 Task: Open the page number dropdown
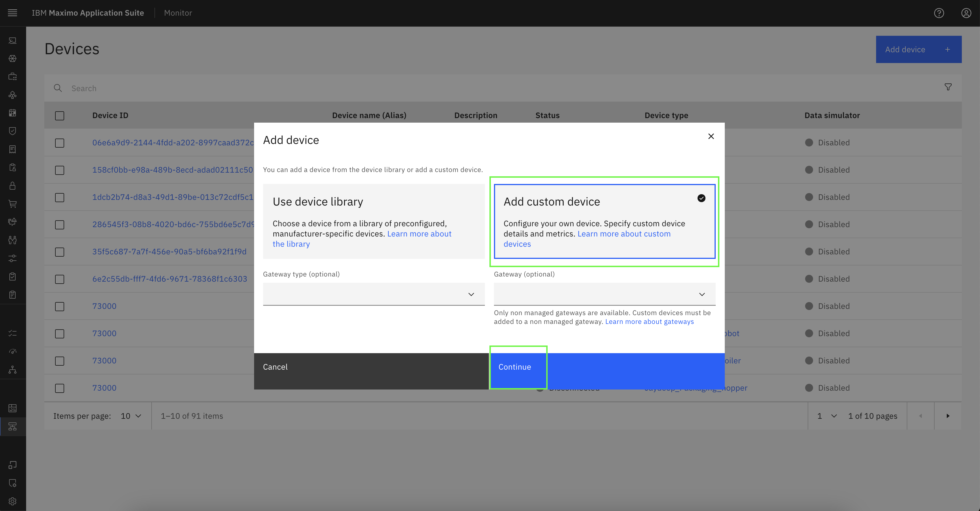point(827,416)
